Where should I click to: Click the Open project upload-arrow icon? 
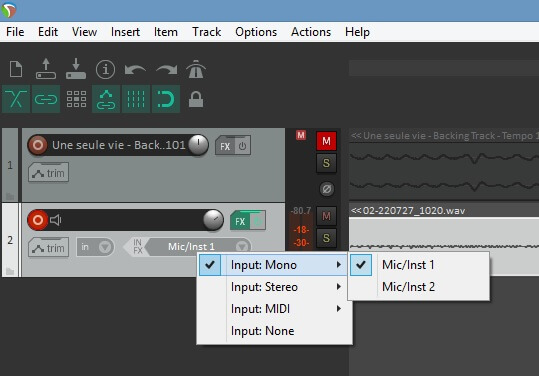click(46, 69)
